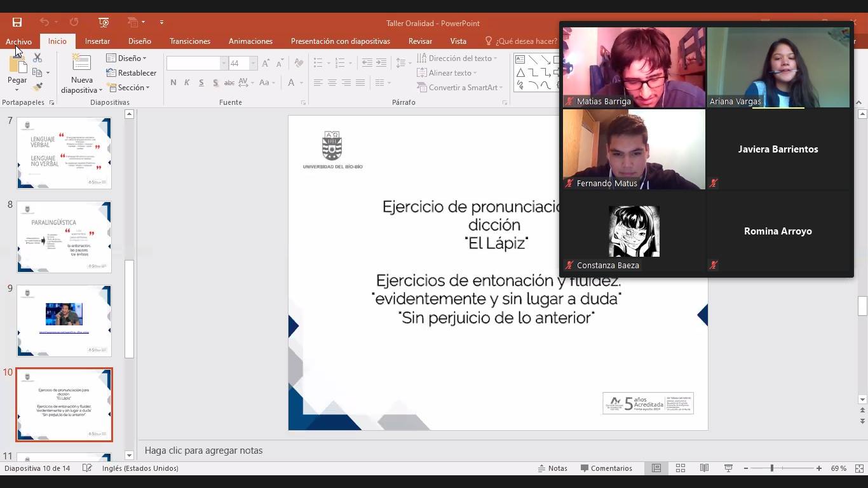Toggle the Comentarios pane
This screenshot has width=868, height=488.
click(606, 468)
